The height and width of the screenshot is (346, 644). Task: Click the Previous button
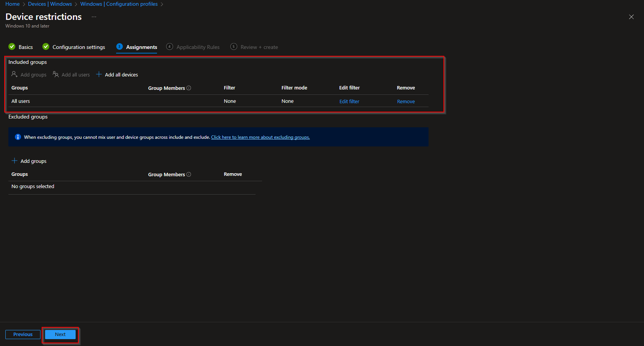23,334
